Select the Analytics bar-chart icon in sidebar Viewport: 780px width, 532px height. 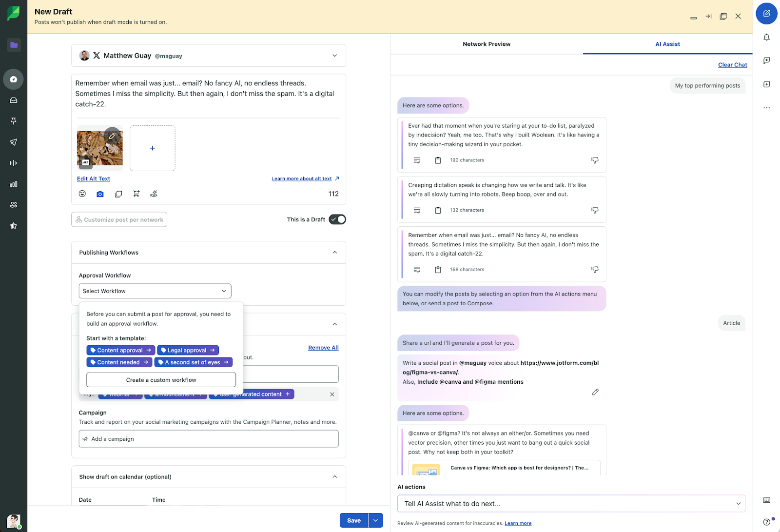[x=14, y=184]
